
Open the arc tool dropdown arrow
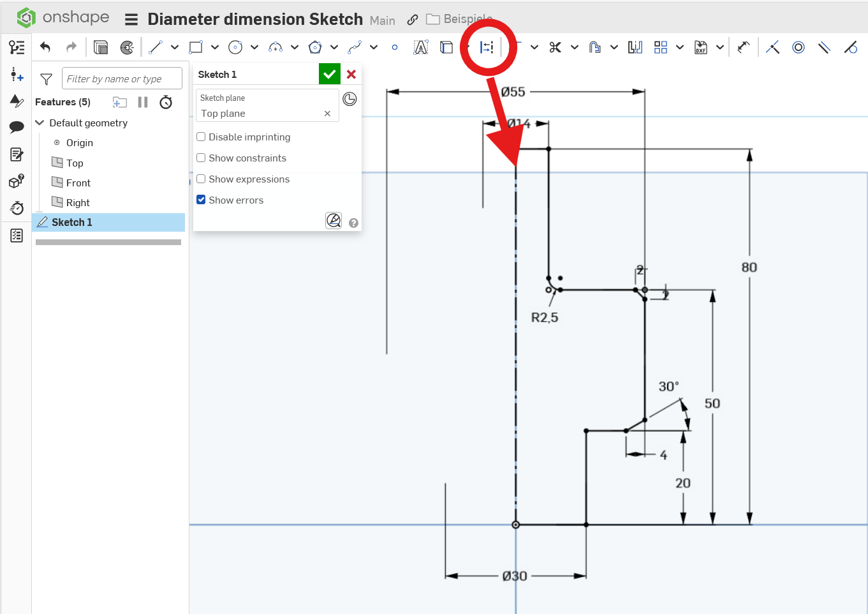(x=295, y=47)
